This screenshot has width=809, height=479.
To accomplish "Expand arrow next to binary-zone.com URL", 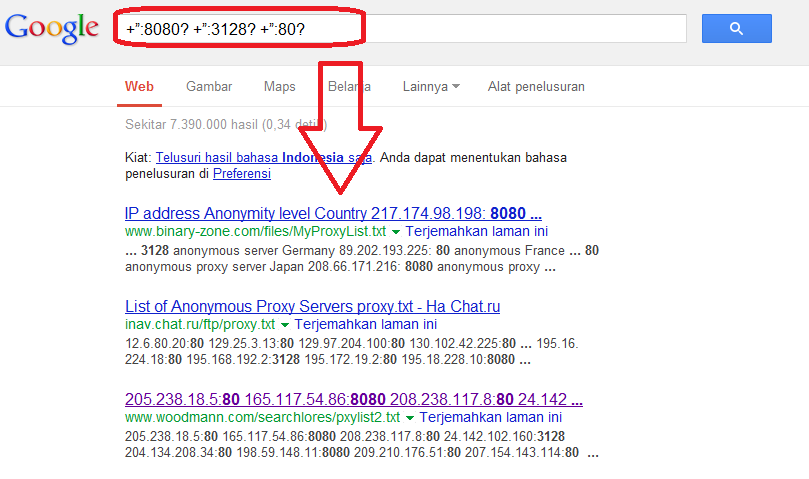I will (x=396, y=232).
